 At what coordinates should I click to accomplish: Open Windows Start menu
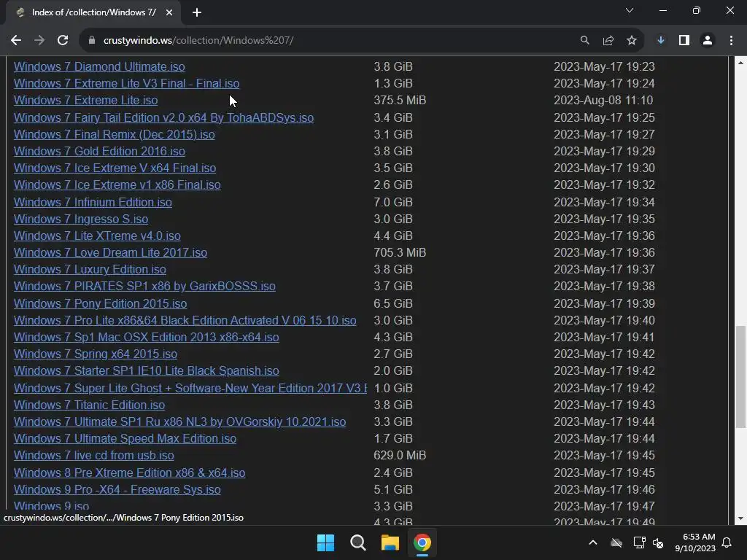(326, 542)
